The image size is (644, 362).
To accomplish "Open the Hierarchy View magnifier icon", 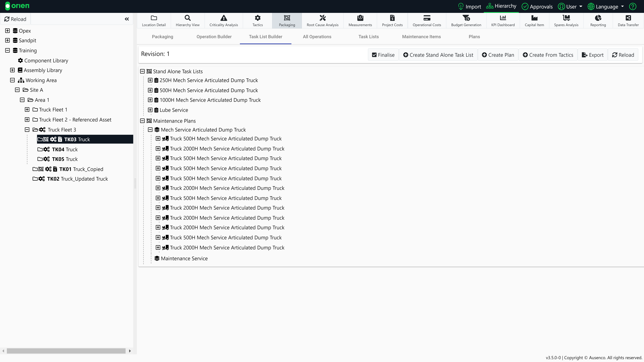I will pyautogui.click(x=187, y=18).
